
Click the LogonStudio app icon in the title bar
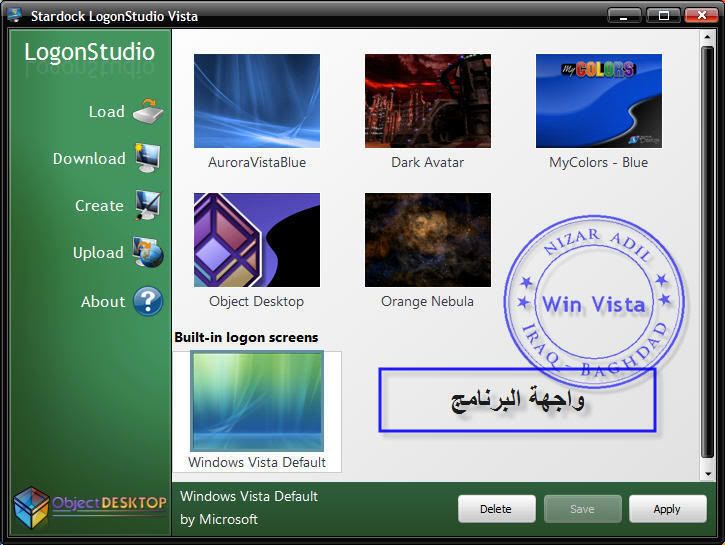(15, 15)
